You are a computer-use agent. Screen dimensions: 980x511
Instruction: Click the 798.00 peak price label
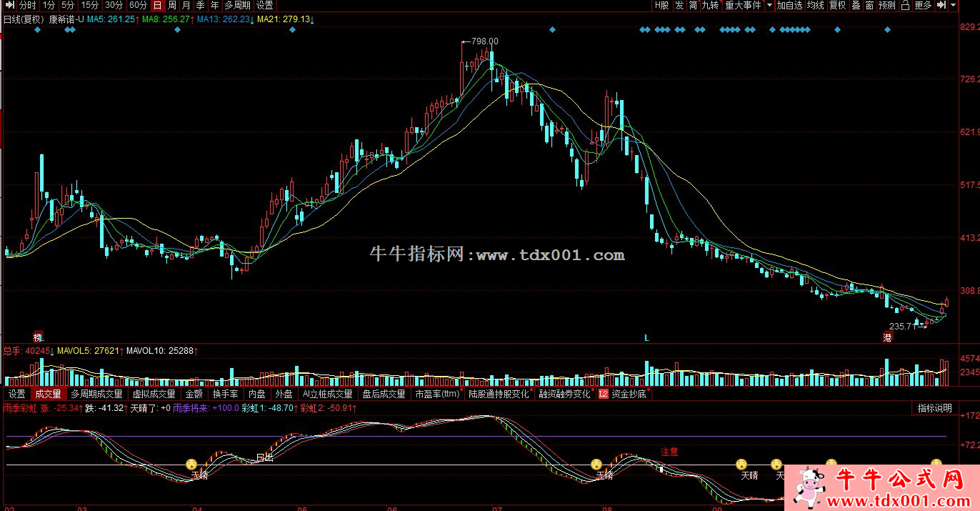485,41
